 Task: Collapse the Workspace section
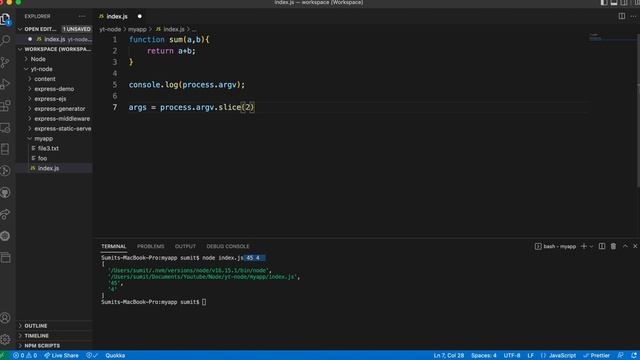click(54, 49)
